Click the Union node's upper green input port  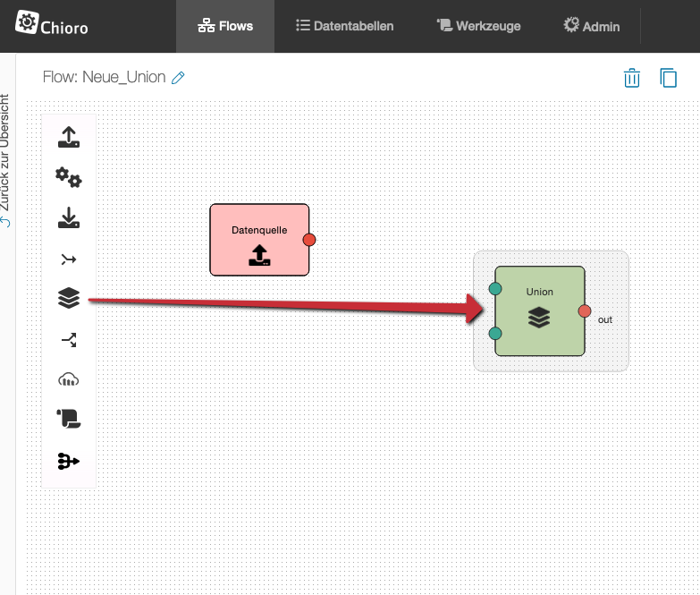(x=495, y=289)
